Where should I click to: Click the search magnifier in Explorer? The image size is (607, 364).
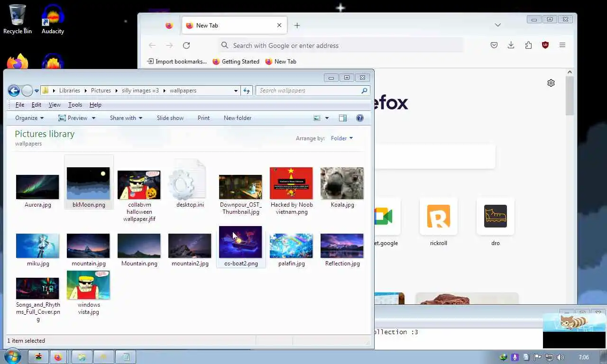point(364,91)
